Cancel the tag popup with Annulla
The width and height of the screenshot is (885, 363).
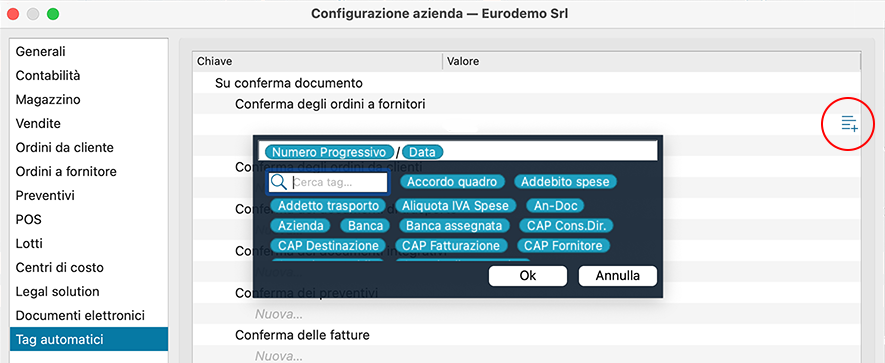tap(617, 276)
